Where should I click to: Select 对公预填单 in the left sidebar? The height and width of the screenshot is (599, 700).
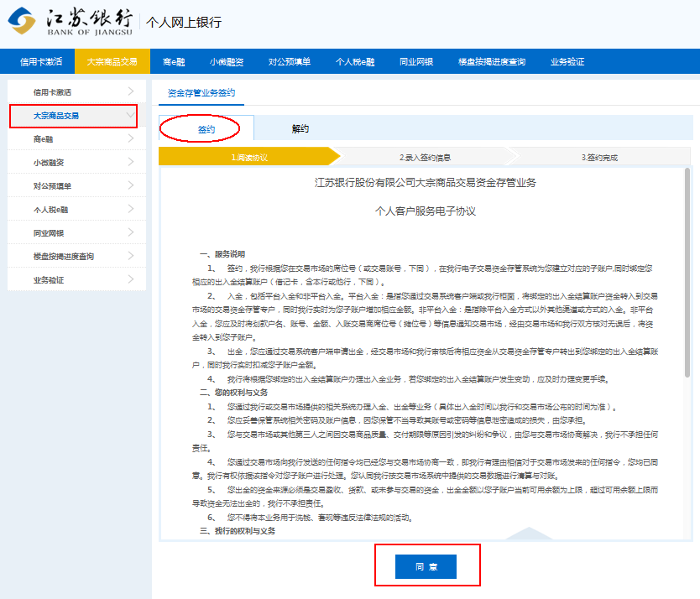pyautogui.click(x=76, y=185)
